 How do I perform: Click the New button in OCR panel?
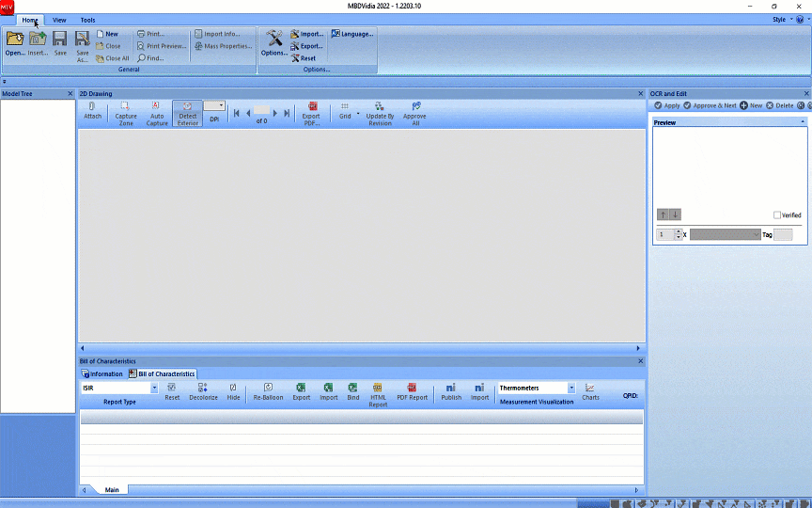click(x=751, y=105)
